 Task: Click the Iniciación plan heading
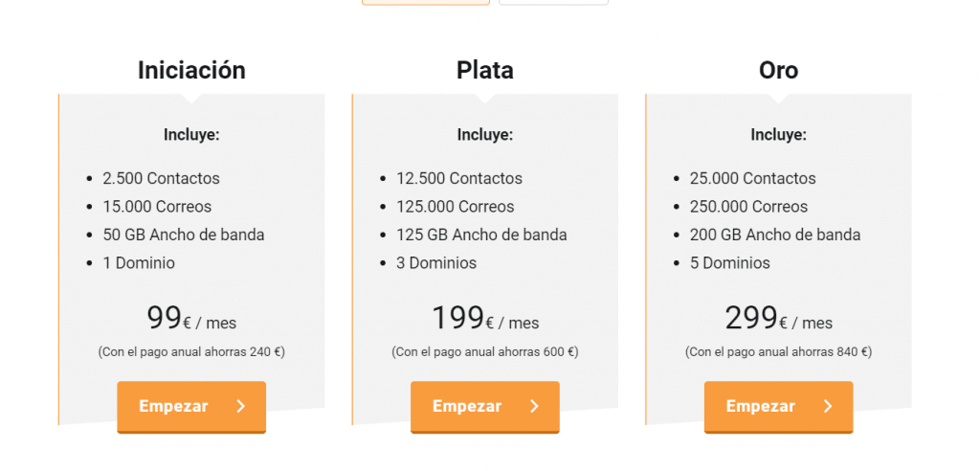(x=191, y=70)
